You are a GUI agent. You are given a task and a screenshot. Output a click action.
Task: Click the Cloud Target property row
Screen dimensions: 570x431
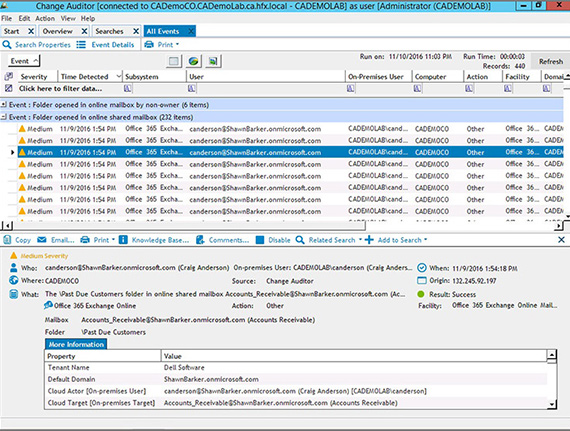pos(296,403)
